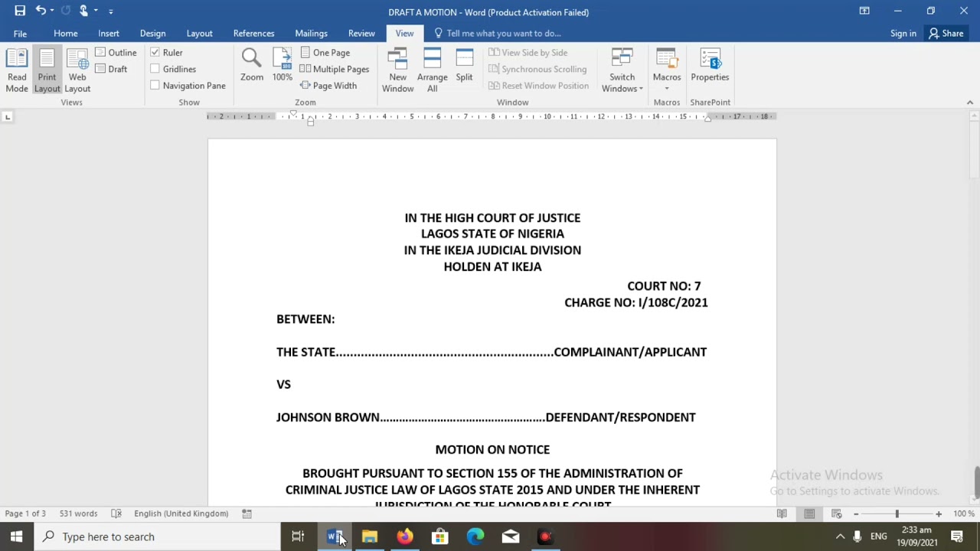Save the document with the floppy icon
This screenshot has height=551, width=980.
click(x=20, y=11)
